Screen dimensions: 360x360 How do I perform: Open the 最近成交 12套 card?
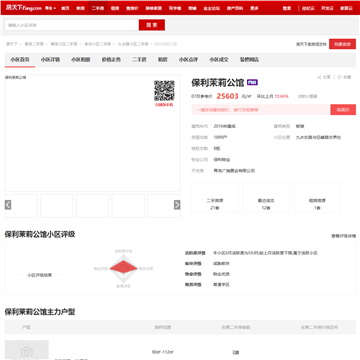(x=266, y=197)
